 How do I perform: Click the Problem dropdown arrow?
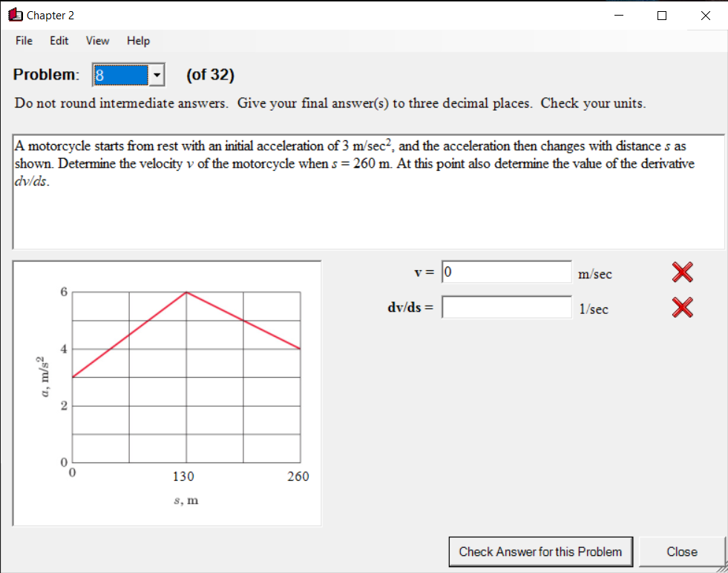click(156, 75)
